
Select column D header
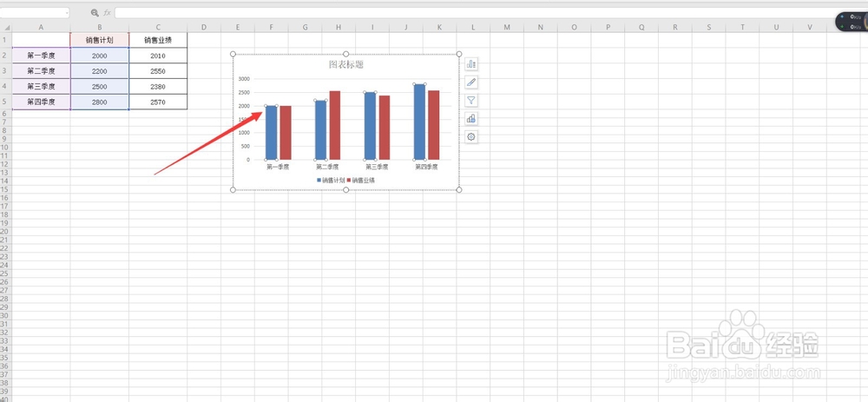pos(204,27)
